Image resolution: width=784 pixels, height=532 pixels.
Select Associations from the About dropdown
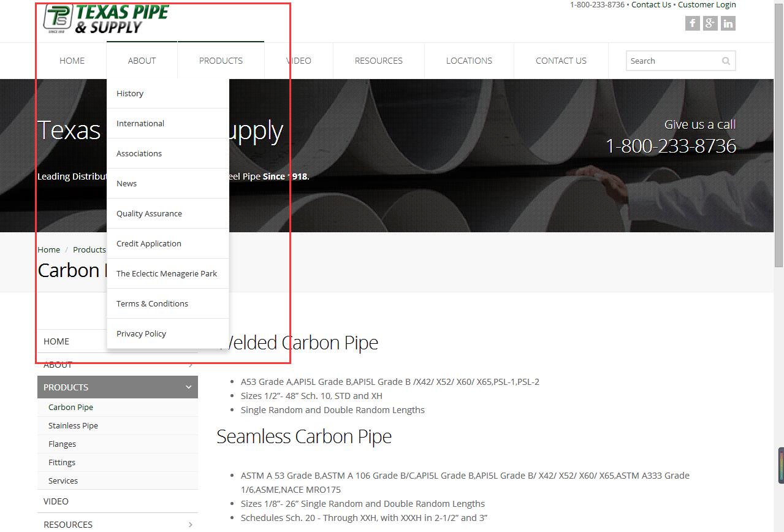168,153
